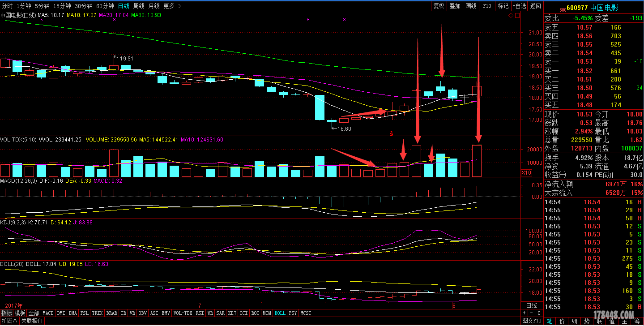Viewport: 644px width, 326px height.
Task: Select VOL-TDX indicator tab
Action: coord(183,313)
